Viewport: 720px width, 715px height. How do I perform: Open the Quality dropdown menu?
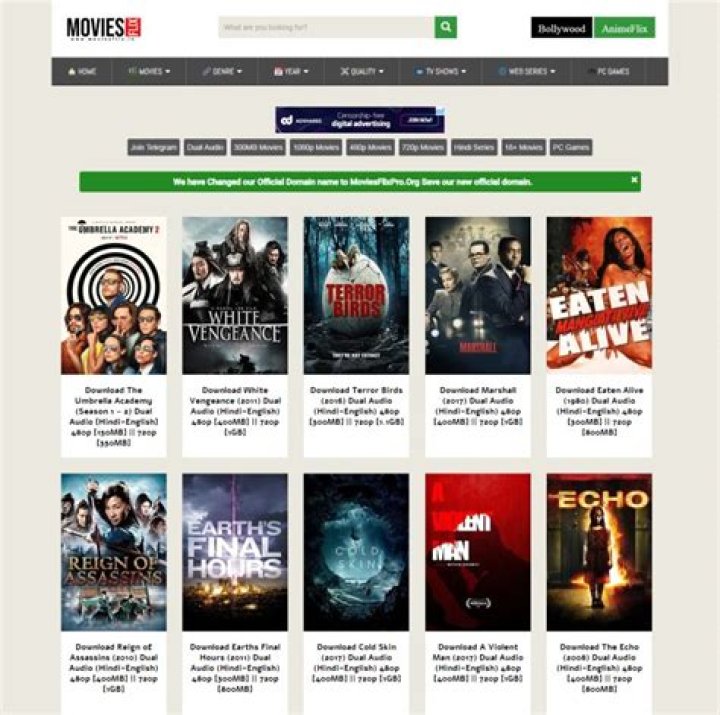[362, 72]
